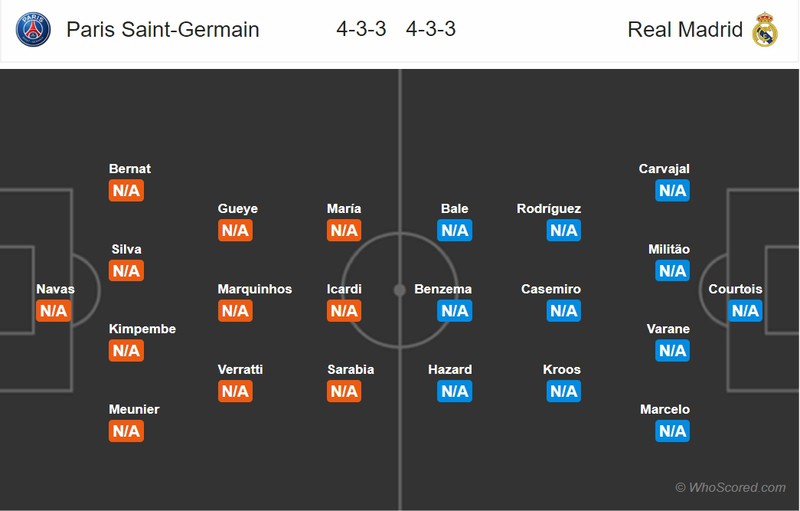Click Bernat's N/A rating badge
Image resolution: width=800 pixels, height=511 pixels.
126,191
